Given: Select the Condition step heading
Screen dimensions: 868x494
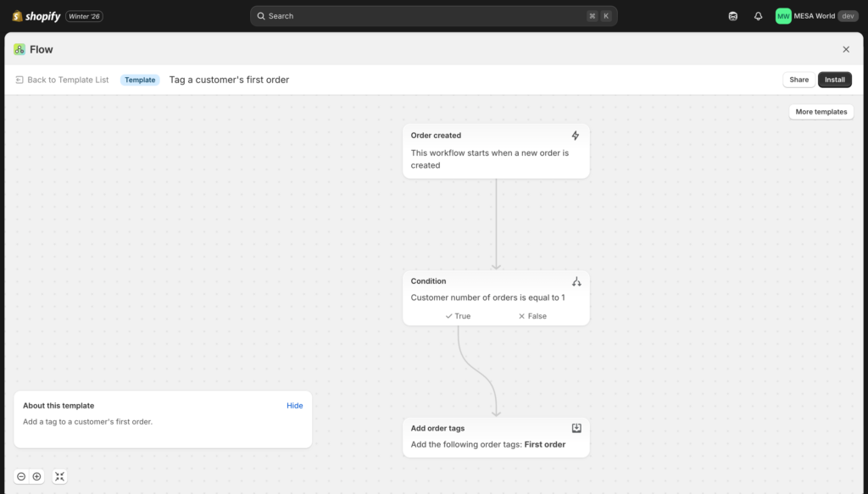Looking at the screenshot, I should [x=428, y=281].
